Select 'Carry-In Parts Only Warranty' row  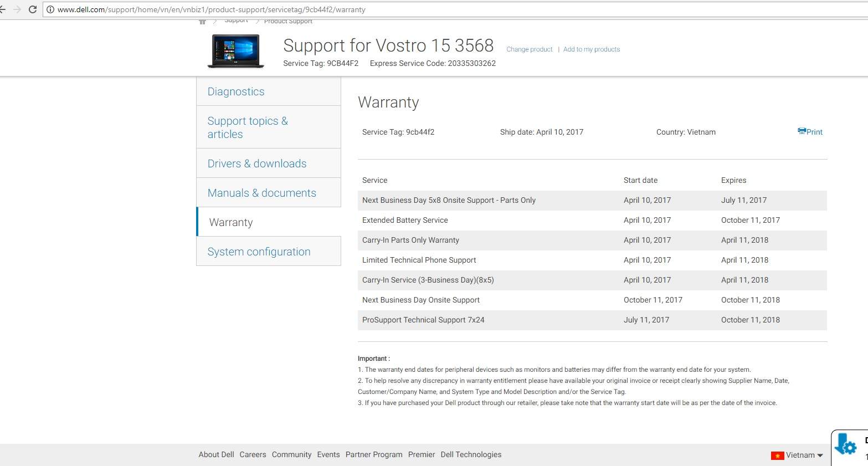(x=592, y=240)
